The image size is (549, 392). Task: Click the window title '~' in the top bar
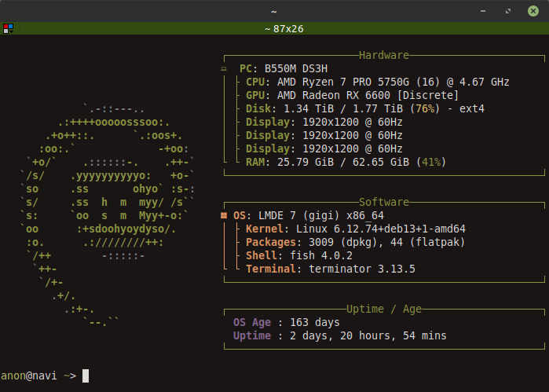tap(274, 12)
